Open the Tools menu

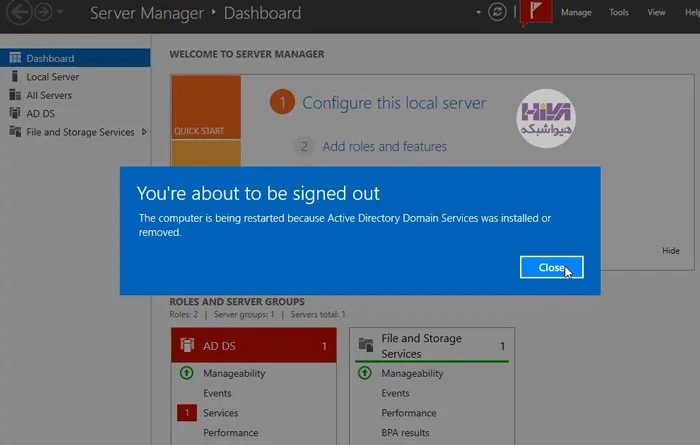pyautogui.click(x=619, y=12)
